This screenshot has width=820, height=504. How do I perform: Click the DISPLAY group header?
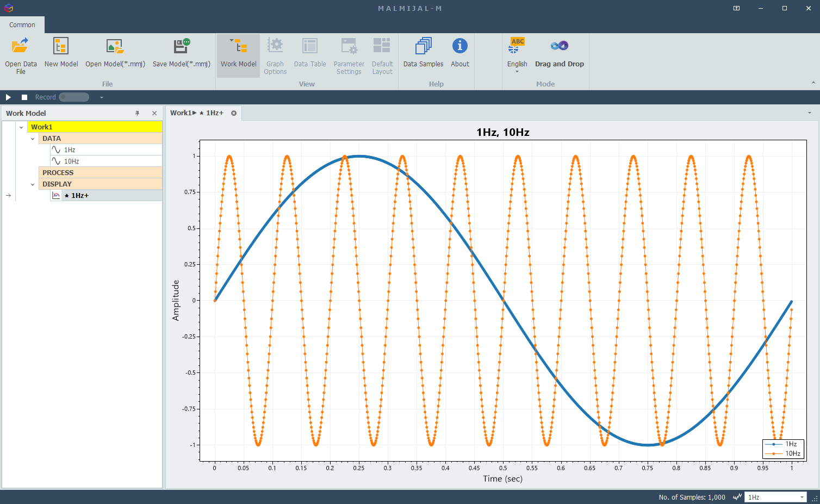101,184
